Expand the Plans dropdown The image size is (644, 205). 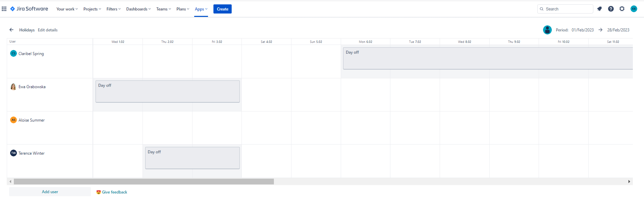183,9
